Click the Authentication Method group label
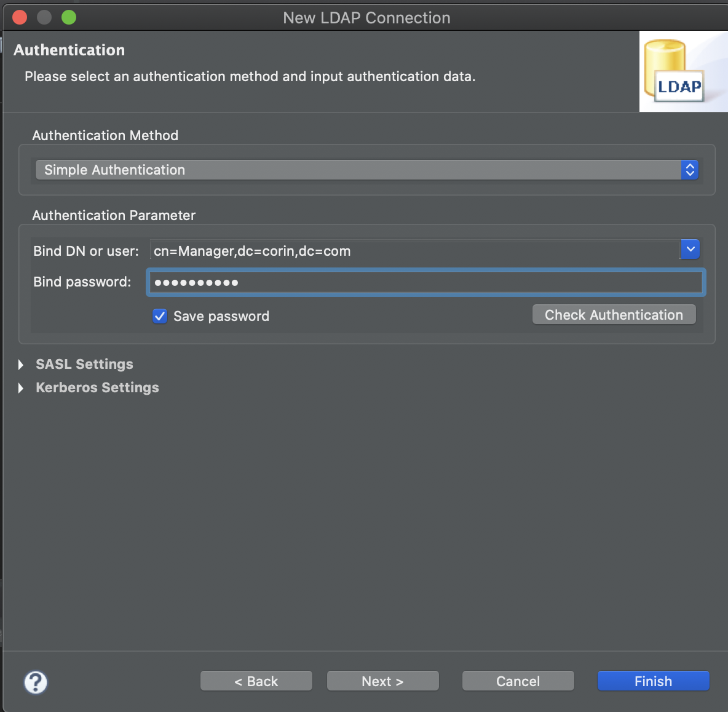Screen dimensions: 728x712 click(x=105, y=135)
